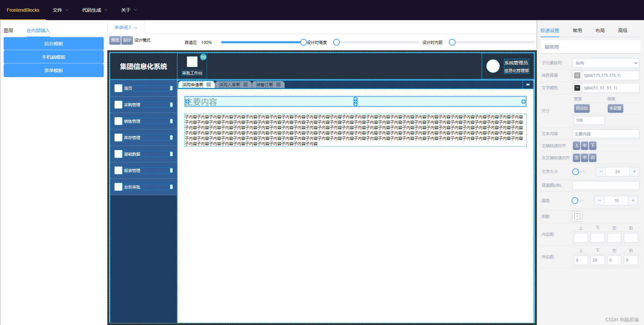Screen dimensions: 644x325
Task: Set main-axis alignment to 下
Action: click(593, 146)
